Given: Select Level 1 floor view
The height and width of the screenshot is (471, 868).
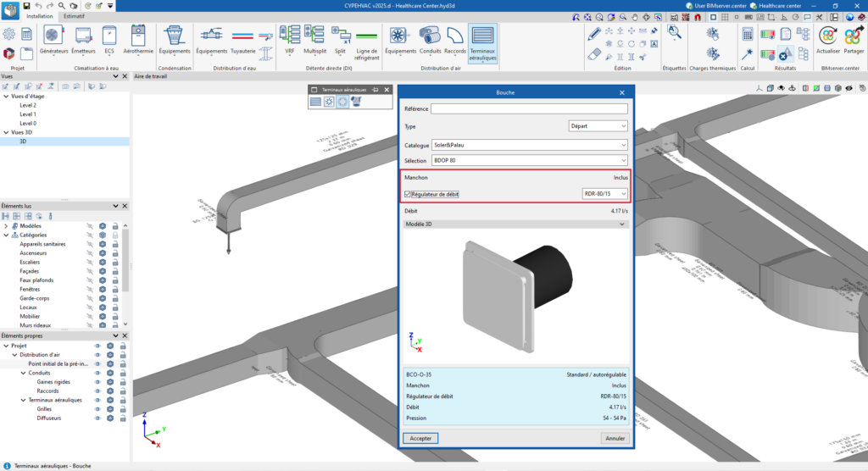Looking at the screenshot, I should pyautogui.click(x=28, y=114).
